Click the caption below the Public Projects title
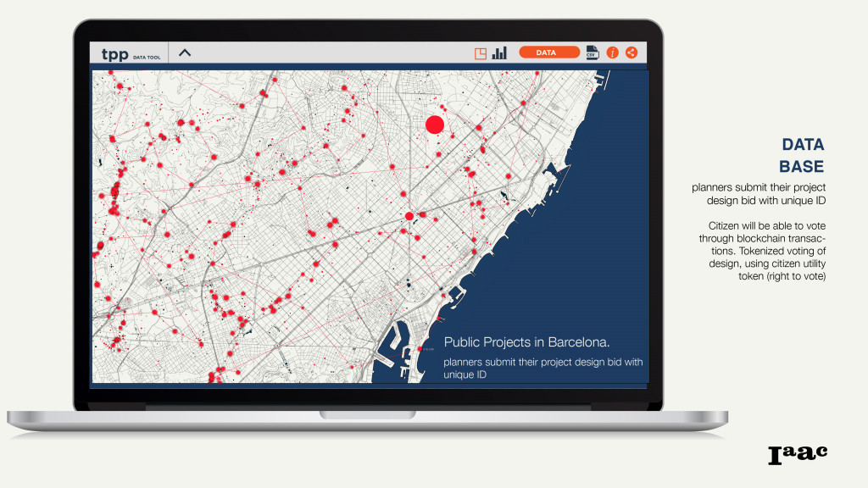 click(x=542, y=367)
